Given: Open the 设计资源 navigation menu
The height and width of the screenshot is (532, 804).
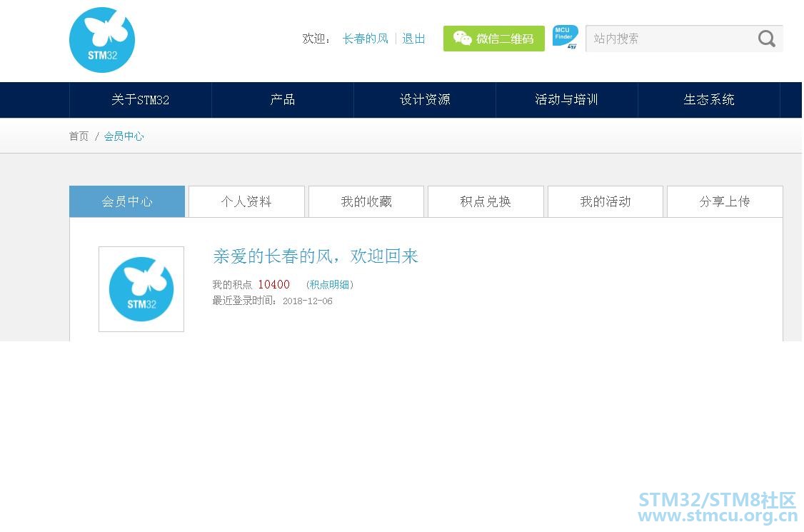Looking at the screenshot, I should 425,99.
